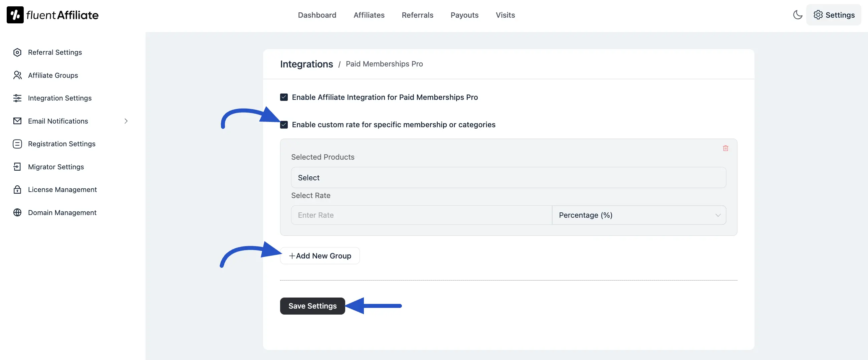Click the fluentAffiliate logo
Viewport: 868px width, 360px height.
pos(52,14)
